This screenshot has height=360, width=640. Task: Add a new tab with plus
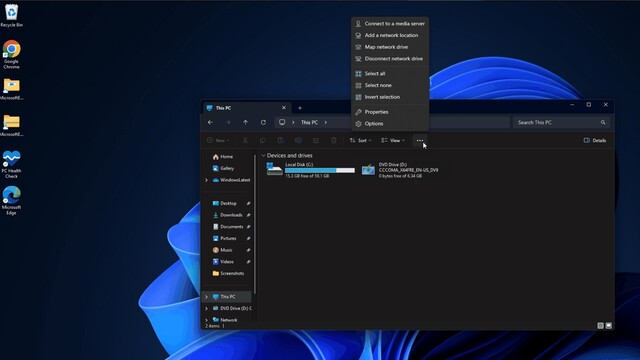click(300, 108)
